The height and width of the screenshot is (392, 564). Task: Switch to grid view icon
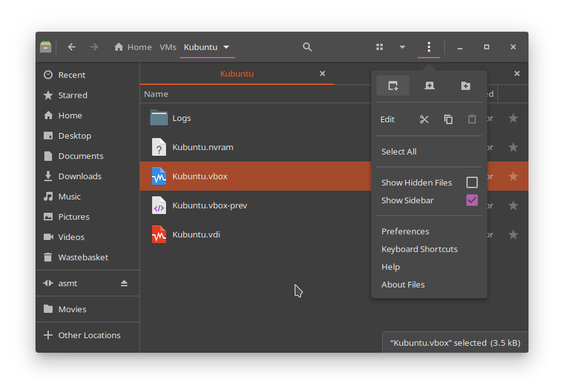point(380,47)
